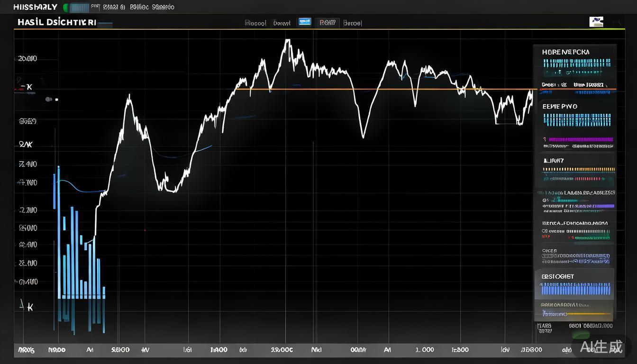Click the small gray dot marker left of chart
637x364 pixels.
tap(48, 100)
